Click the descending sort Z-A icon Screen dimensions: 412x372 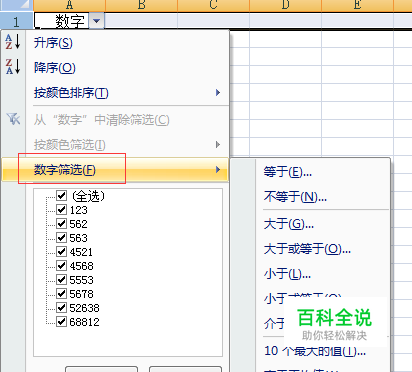13,66
